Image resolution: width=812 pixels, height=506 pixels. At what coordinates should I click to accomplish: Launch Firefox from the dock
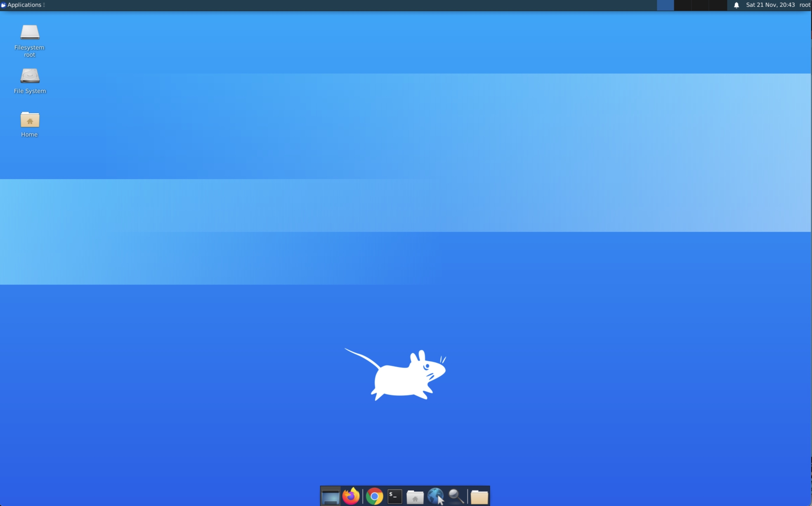coord(351,496)
